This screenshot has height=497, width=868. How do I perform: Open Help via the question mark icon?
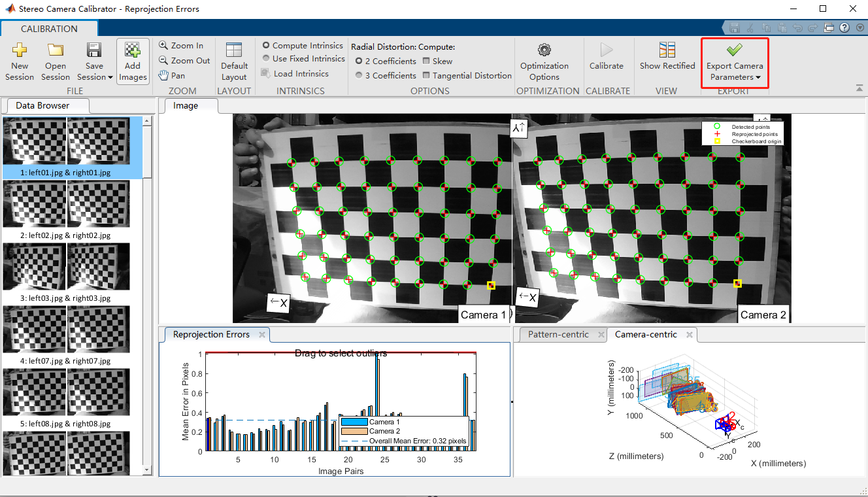point(844,28)
